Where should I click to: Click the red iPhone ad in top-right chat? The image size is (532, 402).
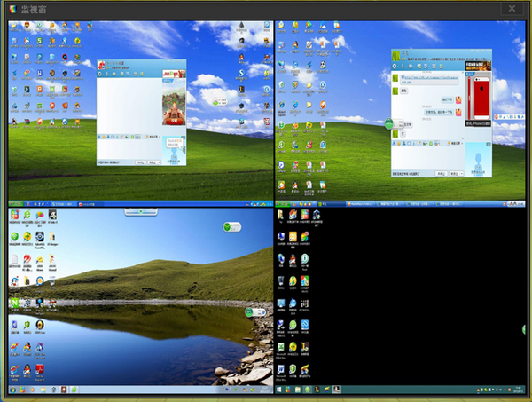pyautogui.click(x=479, y=99)
